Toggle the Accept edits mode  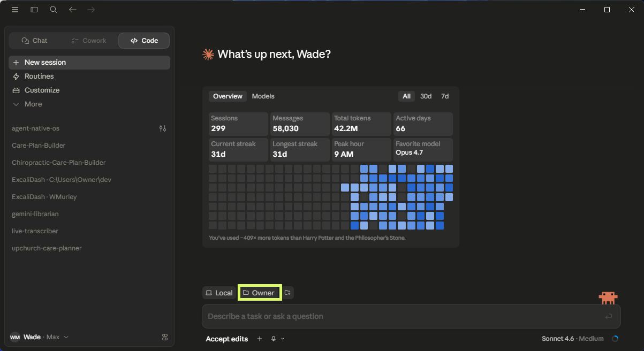(227, 339)
